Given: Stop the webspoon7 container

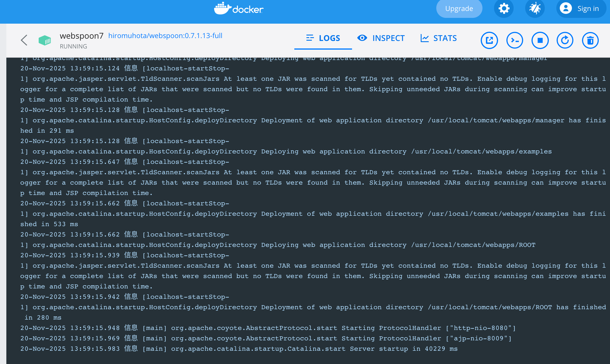Looking at the screenshot, I should (540, 40).
